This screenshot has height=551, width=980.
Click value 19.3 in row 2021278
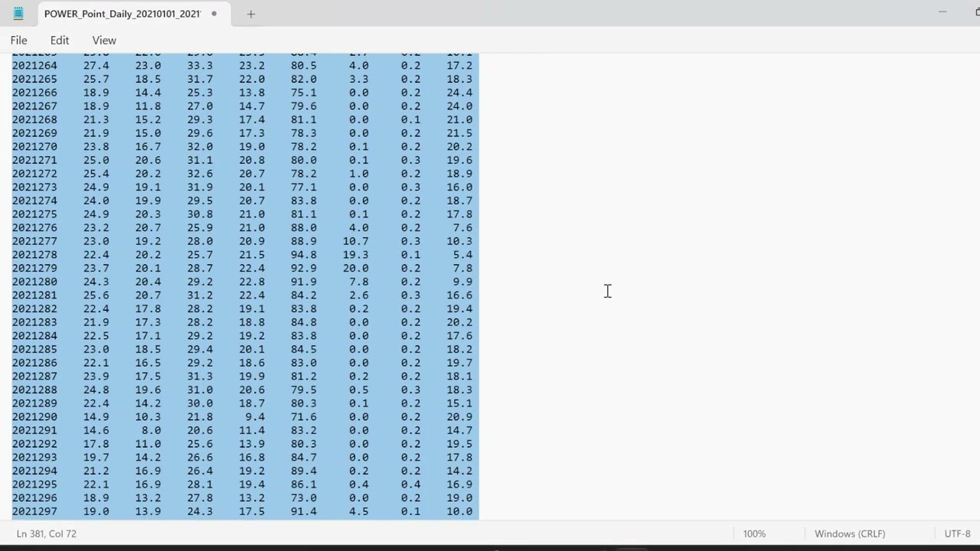355,255
